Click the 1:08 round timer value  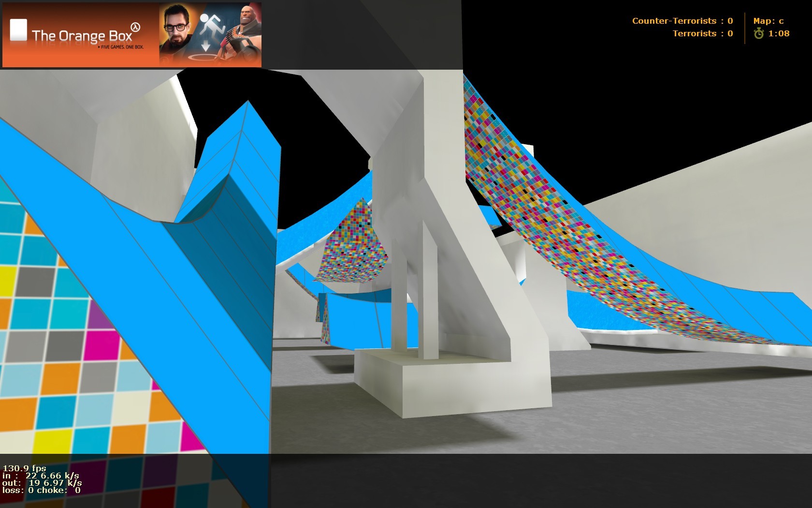[779, 33]
